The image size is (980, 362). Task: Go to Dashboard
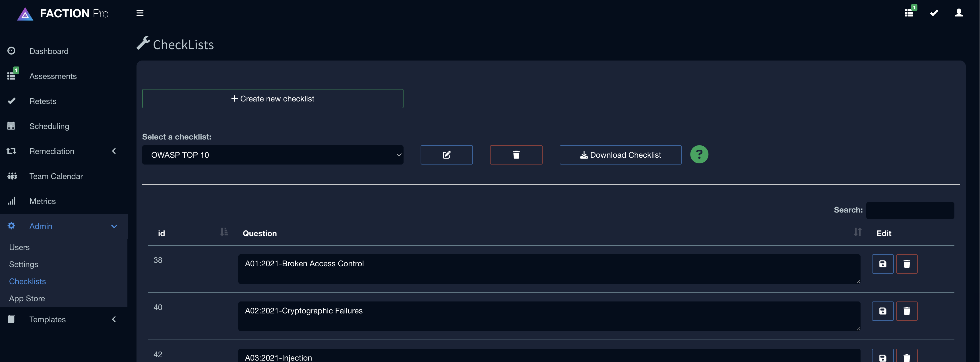coord(49,51)
